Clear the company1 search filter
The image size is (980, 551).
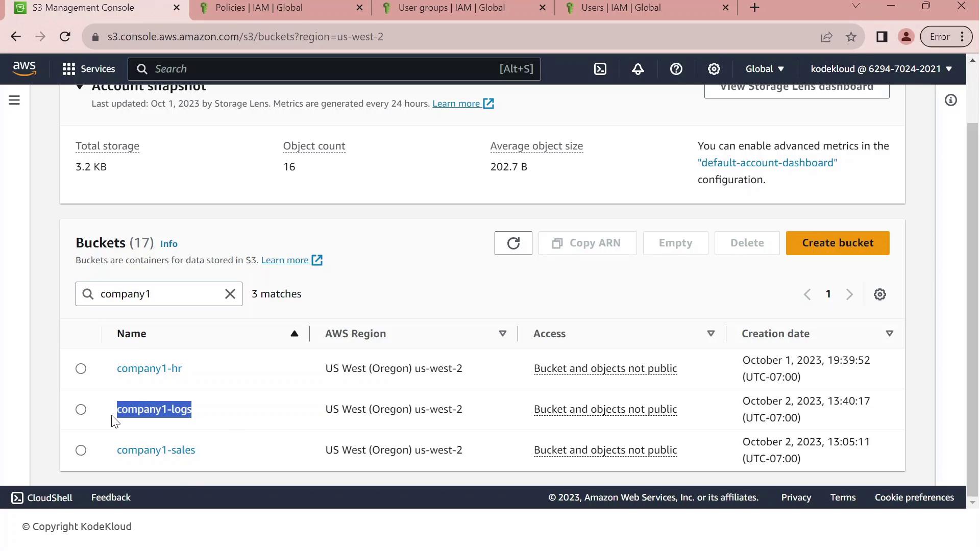(x=230, y=294)
